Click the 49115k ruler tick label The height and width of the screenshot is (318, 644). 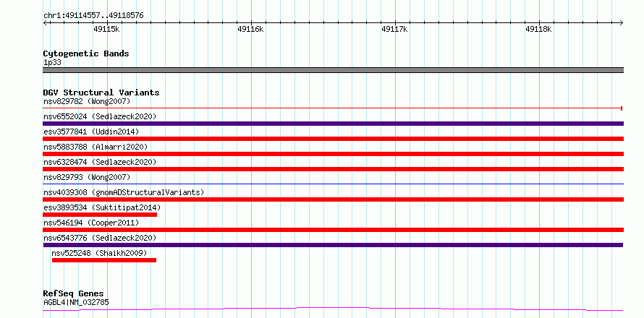(x=106, y=29)
